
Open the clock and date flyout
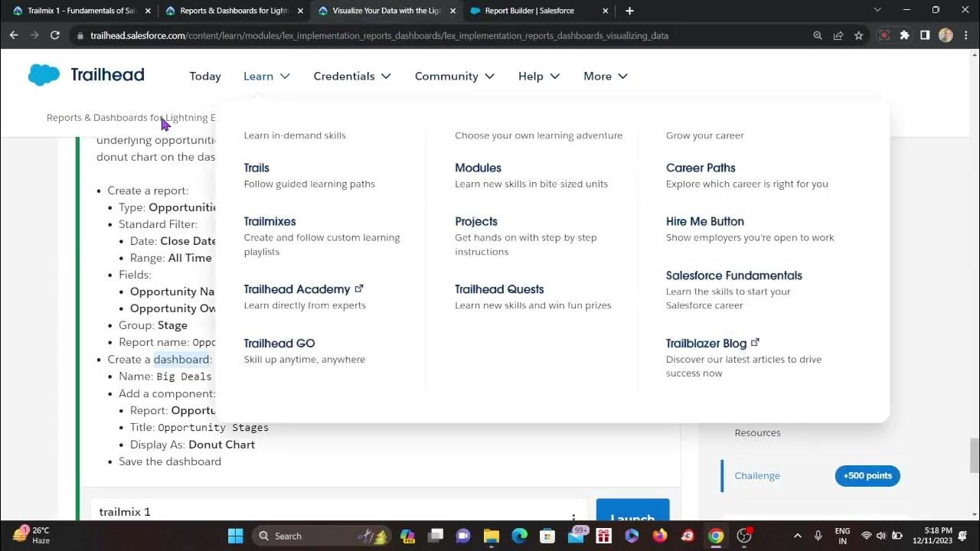[x=932, y=536]
